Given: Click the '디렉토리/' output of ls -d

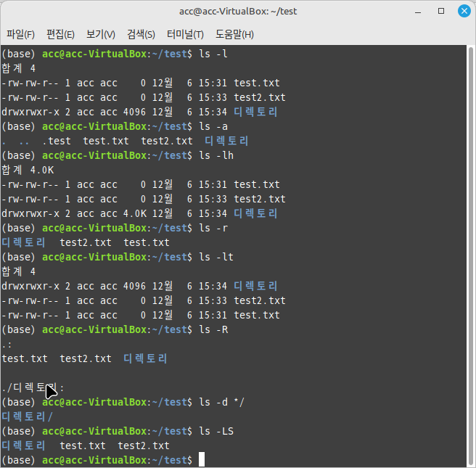Looking at the screenshot, I should (x=28, y=416).
